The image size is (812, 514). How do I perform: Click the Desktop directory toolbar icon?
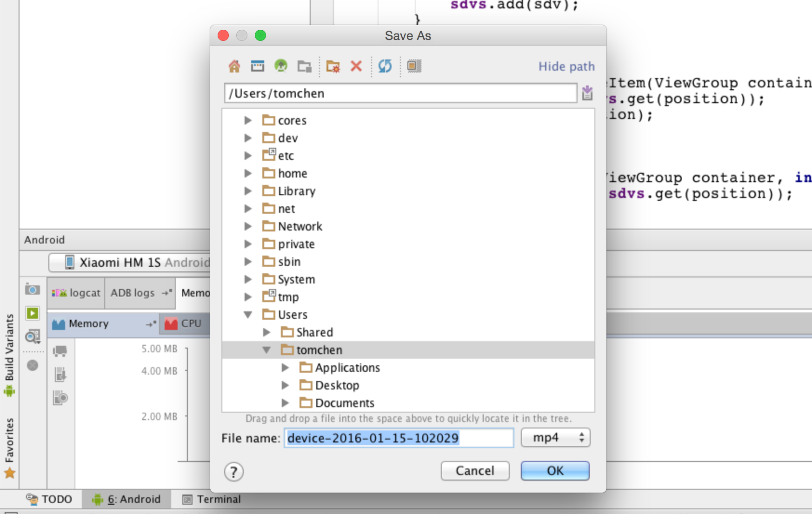coord(258,66)
